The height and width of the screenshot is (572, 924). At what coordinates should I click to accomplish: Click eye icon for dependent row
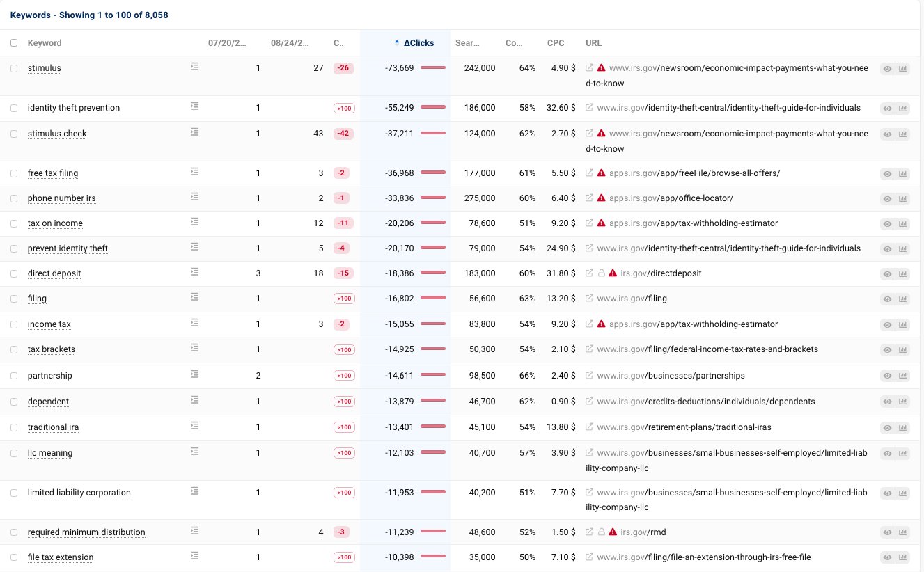tap(887, 402)
